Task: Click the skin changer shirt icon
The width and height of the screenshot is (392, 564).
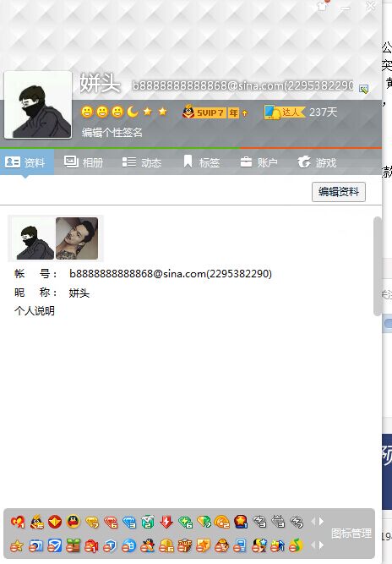Action: click(322, 6)
